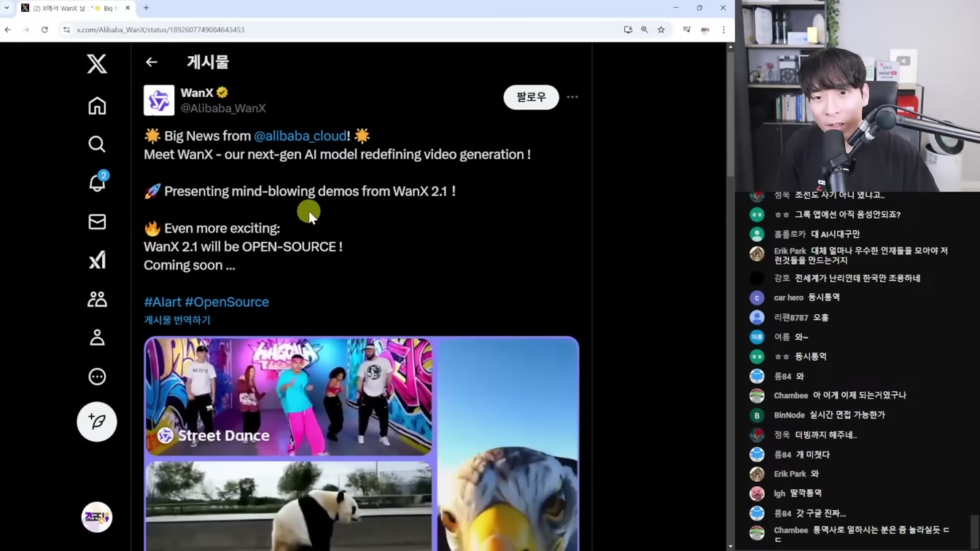Viewport: 980px width, 551px height.
Task: Click the #AIart hashtag
Action: click(163, 302)
